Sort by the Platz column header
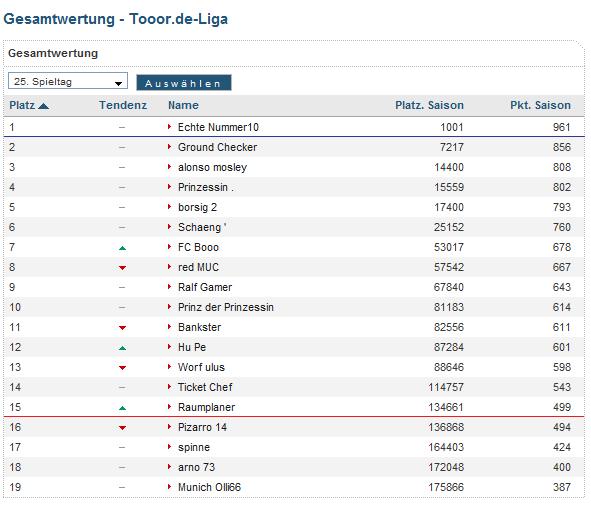591x509 pixels. coord(22,105)
